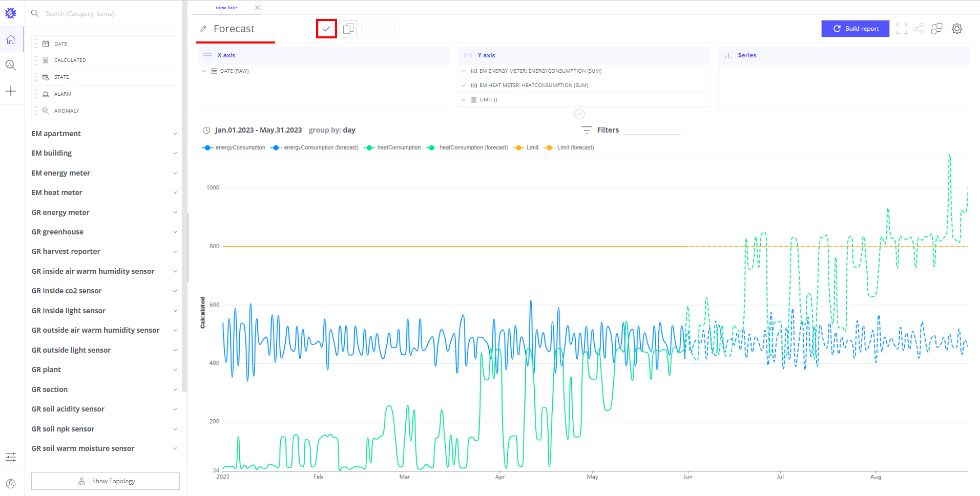Click the Filters input field

pyautogui.click(x=653, y=130)
